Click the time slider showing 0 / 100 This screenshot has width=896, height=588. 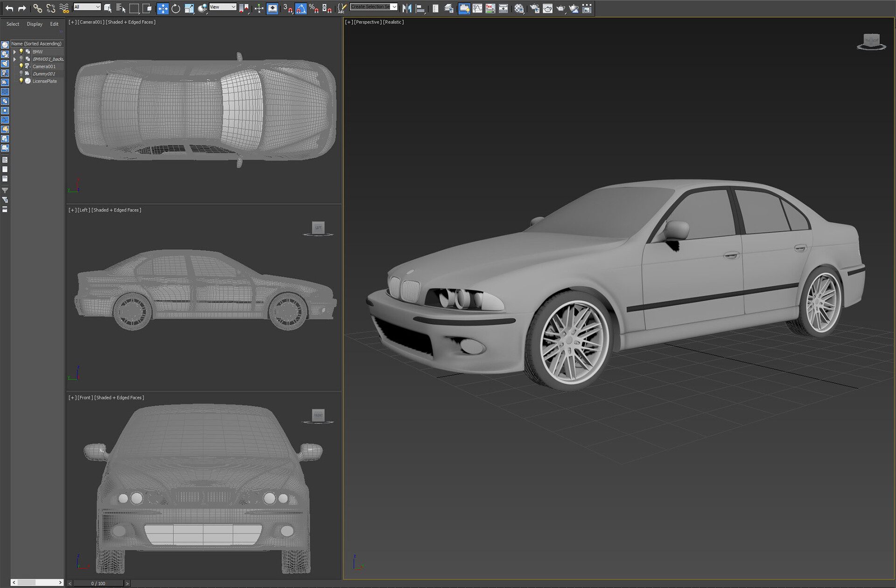point(98,583)
